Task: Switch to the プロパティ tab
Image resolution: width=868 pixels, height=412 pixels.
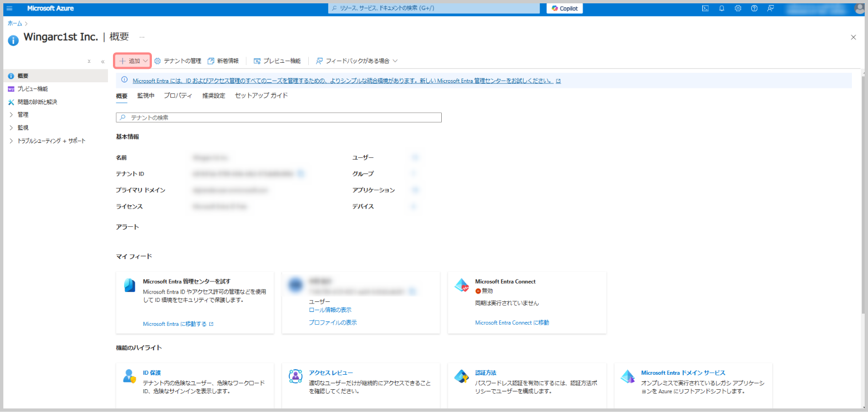Action: click(178, 96)
